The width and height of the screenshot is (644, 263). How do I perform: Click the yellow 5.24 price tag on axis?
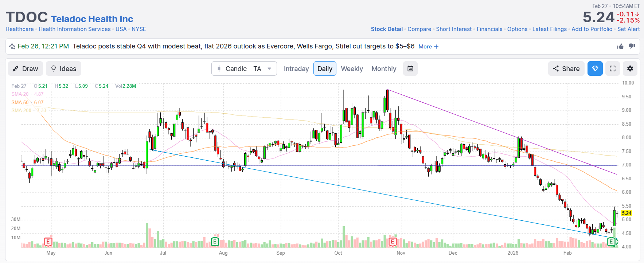(627, 213)
